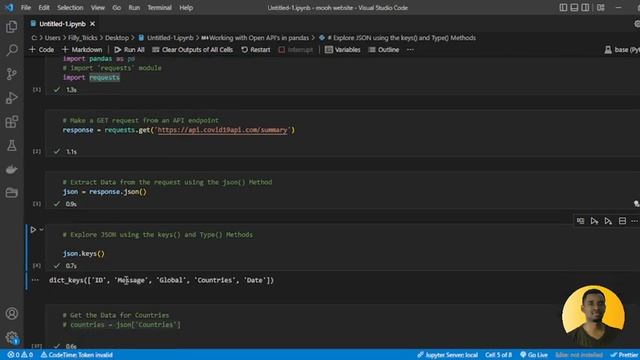Screen dimensions: 640x360
Task: Click Go Live in status bar
Action: (534, 355)
